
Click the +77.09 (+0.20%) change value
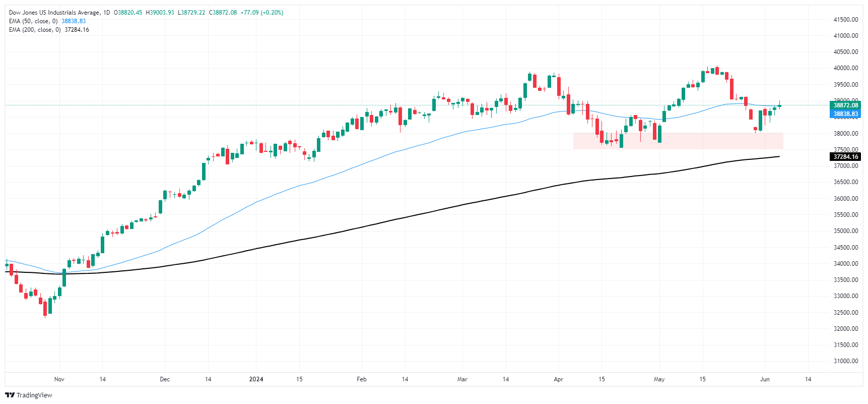pos(261,13)
